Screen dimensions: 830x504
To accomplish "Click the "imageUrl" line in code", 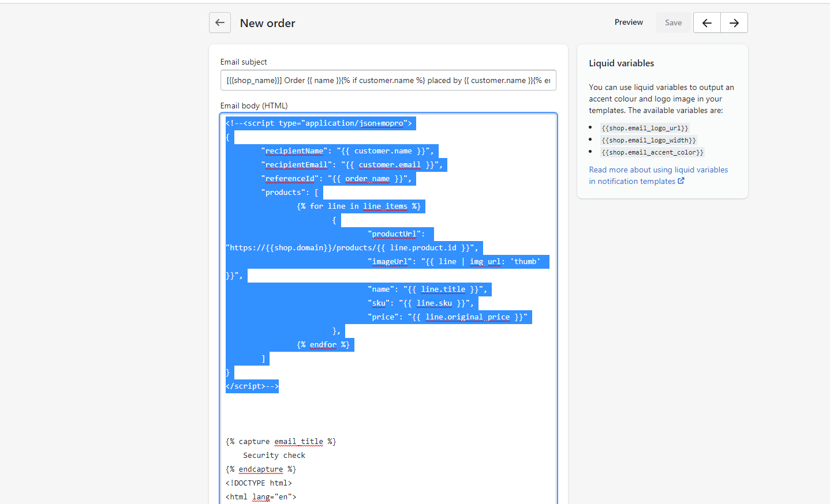I will pos(454,262).
